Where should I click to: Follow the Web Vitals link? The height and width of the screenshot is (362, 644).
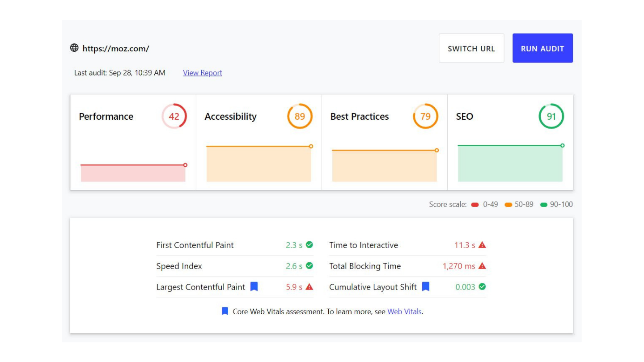pos(404,311)
